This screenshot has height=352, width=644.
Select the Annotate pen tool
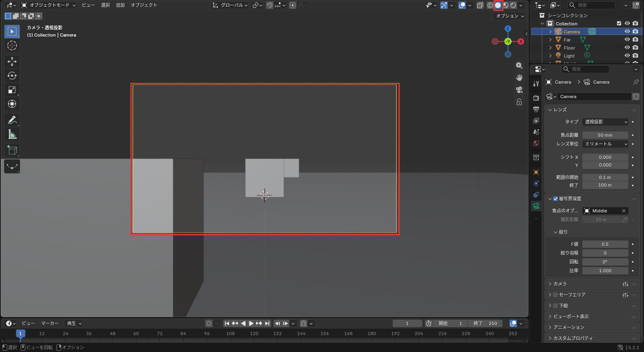(x=12, y=120)
